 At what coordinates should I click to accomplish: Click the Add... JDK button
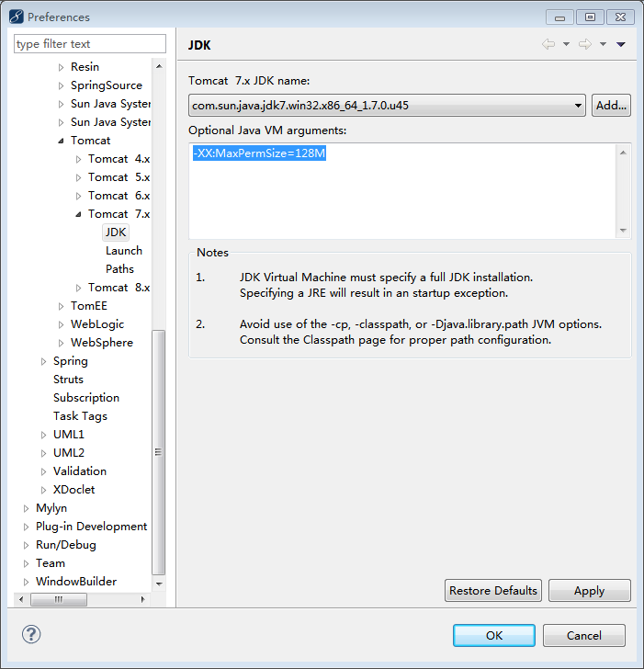pyautogui.click(x=611, y=105)
